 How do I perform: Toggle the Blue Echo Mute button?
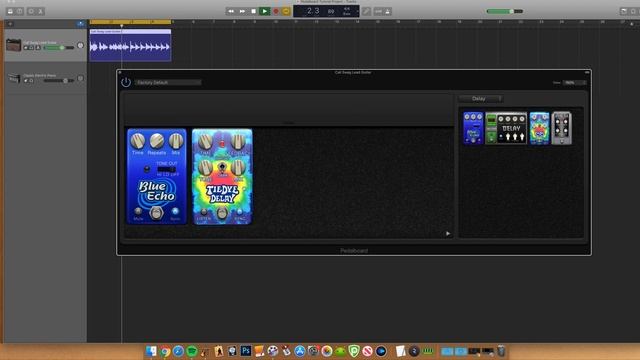pos(138,211)
